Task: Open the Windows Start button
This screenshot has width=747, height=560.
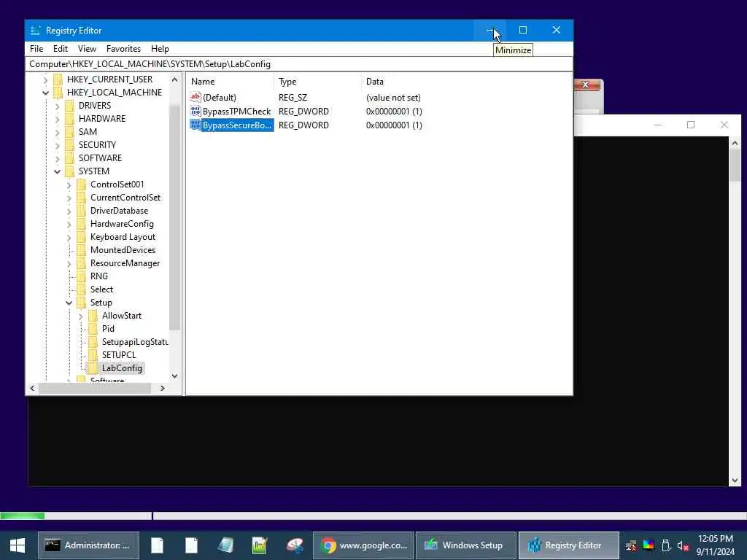Action: pyautogui.click(x=18, y=545)
